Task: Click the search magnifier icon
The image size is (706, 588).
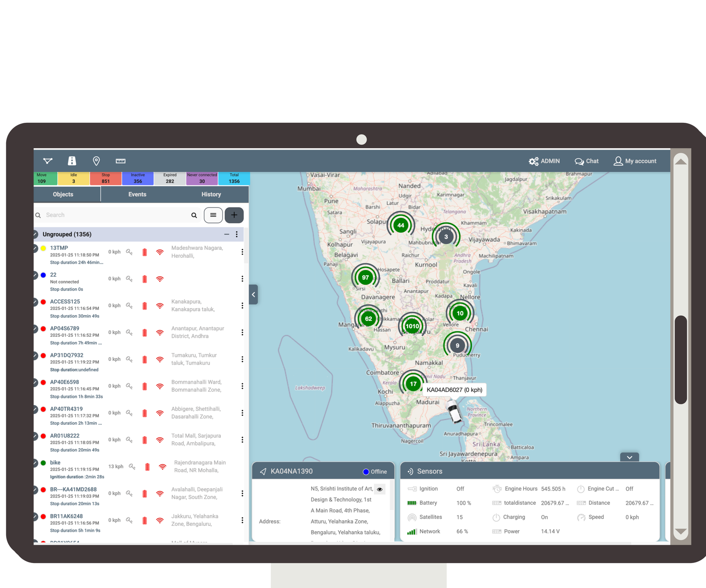Action: [194, 215]
